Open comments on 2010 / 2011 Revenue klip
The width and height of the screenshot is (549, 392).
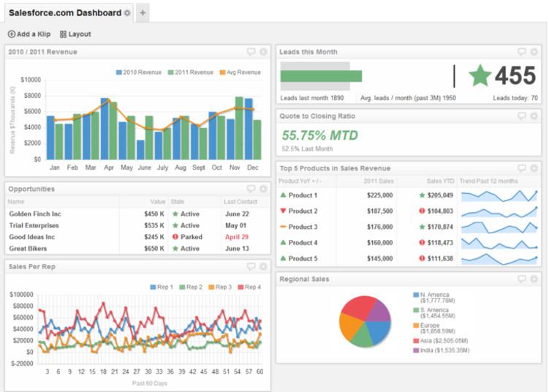(x=251, y=52)
